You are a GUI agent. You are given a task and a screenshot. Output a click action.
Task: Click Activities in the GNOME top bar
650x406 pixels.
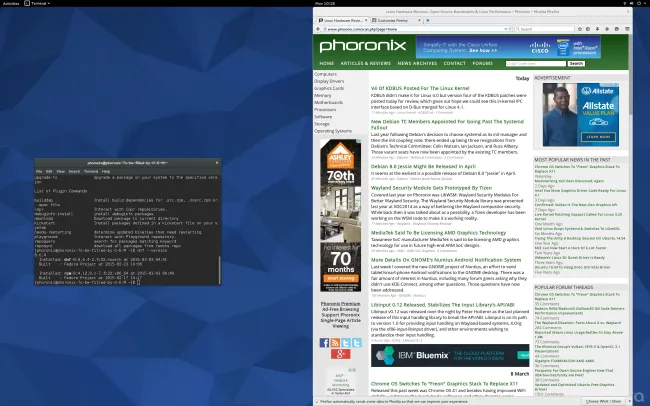click(11, 3)
